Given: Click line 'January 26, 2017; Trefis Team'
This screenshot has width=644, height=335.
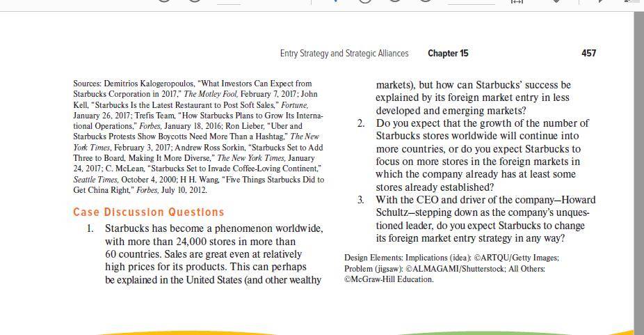Looking at the screenshot, I should pos(198,116).
